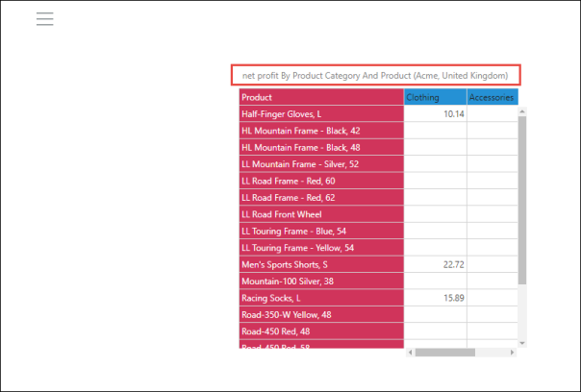581x392 pixels.
Task: Select the Half-Finger Gloves, L row
Action: point(320,113)
